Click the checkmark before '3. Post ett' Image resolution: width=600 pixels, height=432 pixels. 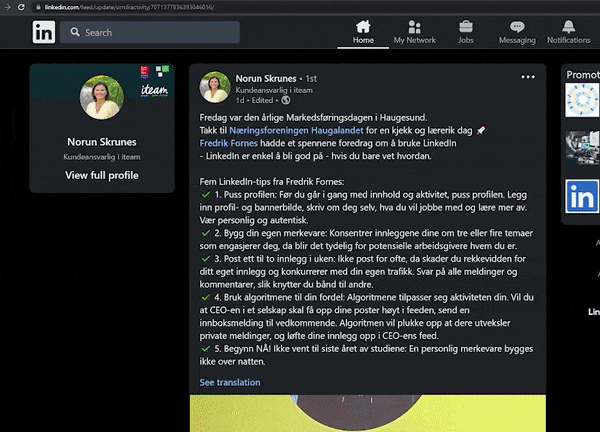point(206,259)
